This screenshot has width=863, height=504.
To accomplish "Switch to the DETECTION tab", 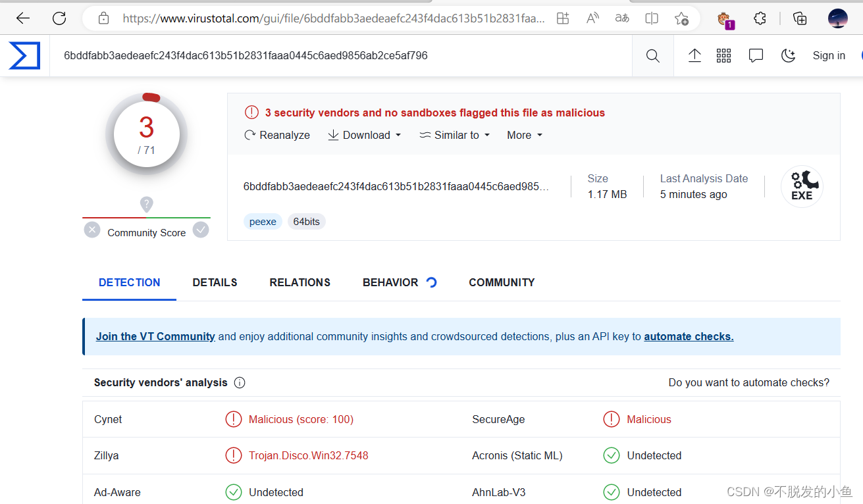I will [130, 282].
